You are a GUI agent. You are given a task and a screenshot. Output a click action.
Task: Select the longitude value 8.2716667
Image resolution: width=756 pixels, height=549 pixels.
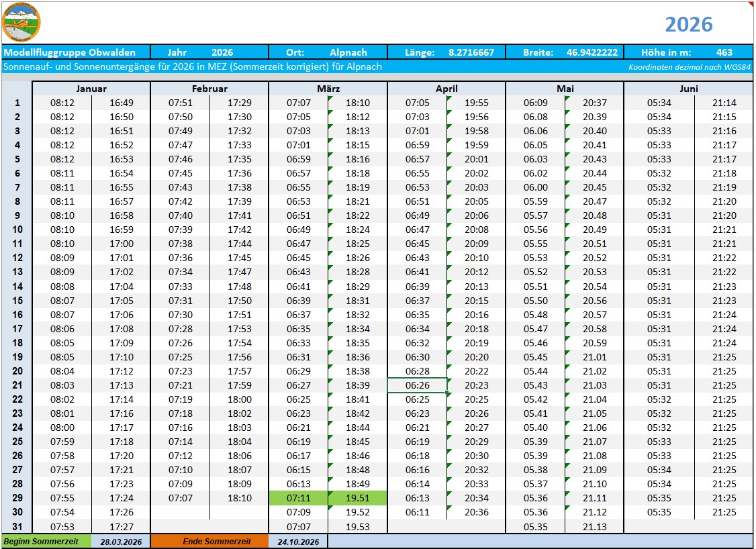click(x=471, y=52)
